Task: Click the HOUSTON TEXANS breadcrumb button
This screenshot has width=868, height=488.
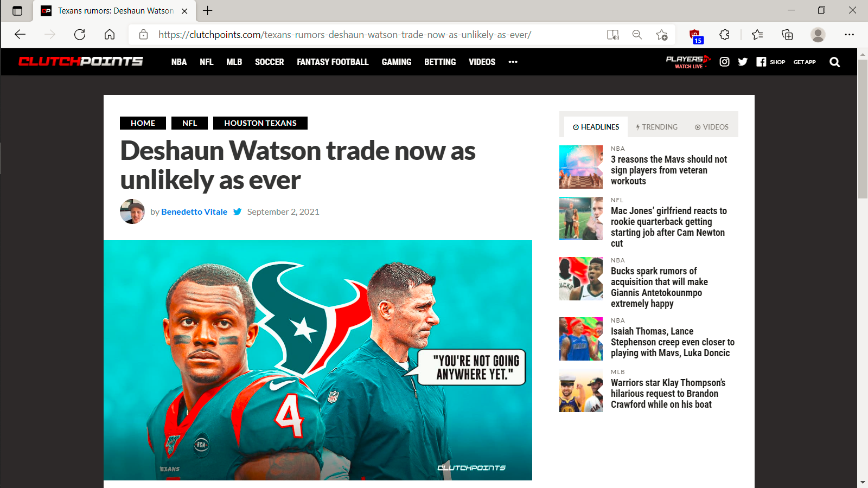Action: [x=260, y=123]
